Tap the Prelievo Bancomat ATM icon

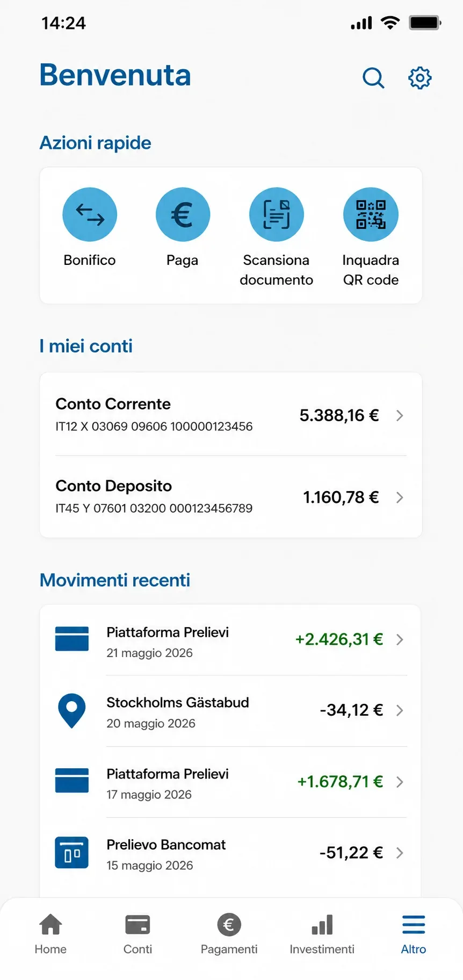tap(71, 853)
